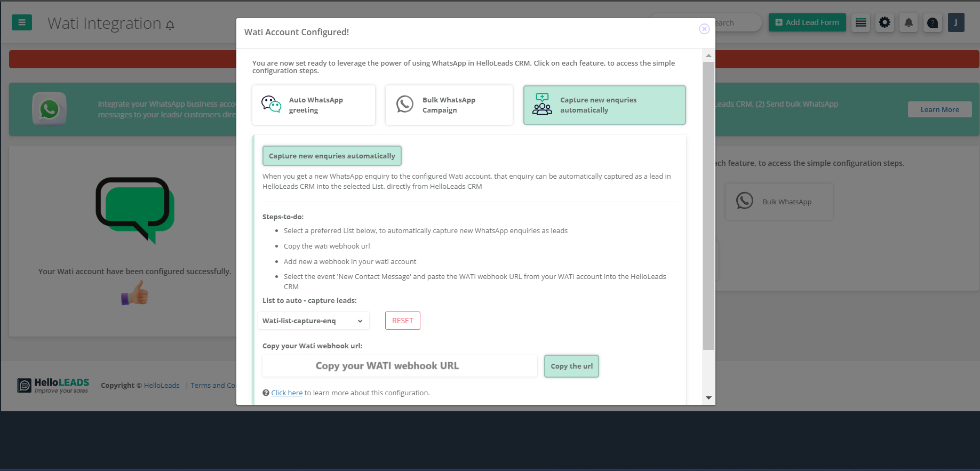Click Add Lead Form button

(x=807, y=22)
